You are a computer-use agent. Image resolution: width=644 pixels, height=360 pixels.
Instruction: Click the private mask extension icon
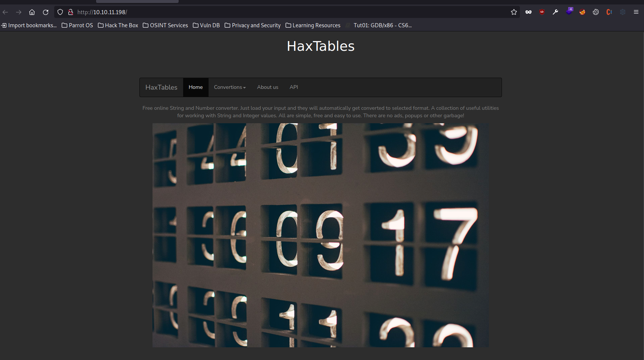coord(528,12)
